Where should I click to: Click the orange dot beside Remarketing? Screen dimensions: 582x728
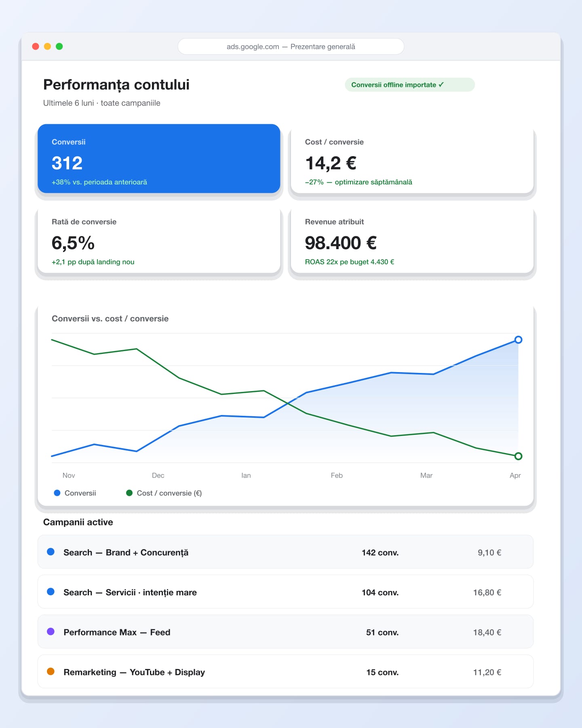[x=51, y=671]
